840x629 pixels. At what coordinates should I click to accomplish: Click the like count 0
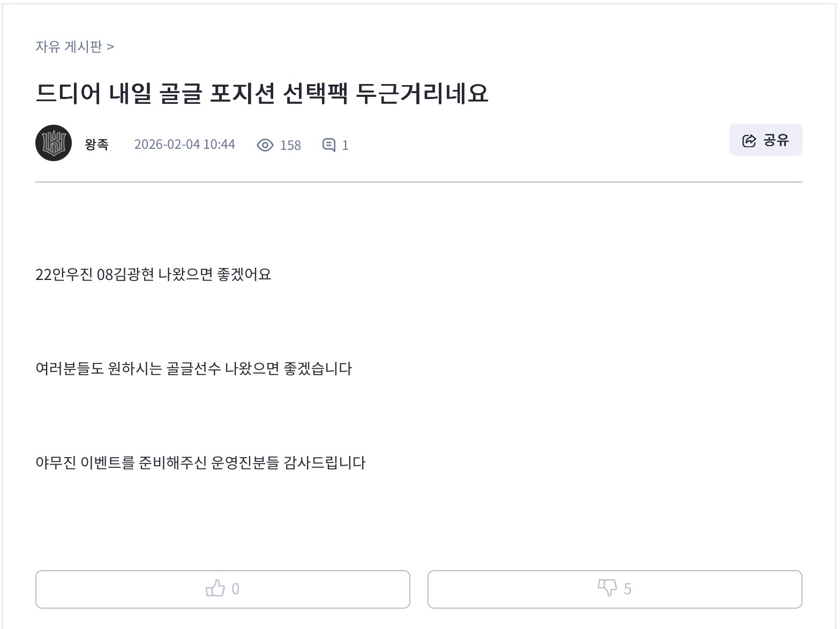pos(235,589)
